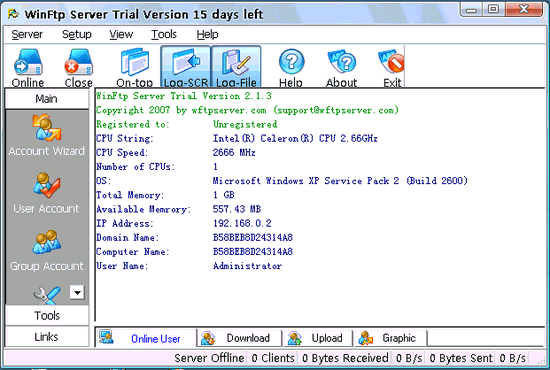The image size is (550, 370).
Task: Open the Server menu
Action: tap(27, 34)
